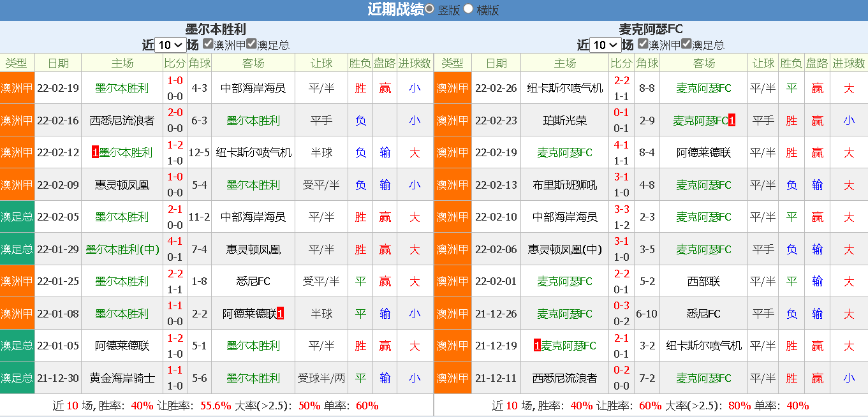Click corner count 12-5 on 22-02-12 row

tap(200, 152)
